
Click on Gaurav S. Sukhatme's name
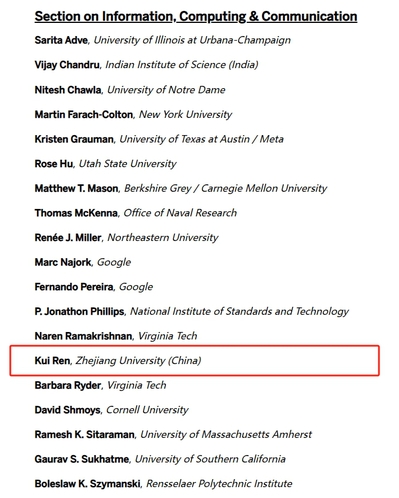click(82, 459)
